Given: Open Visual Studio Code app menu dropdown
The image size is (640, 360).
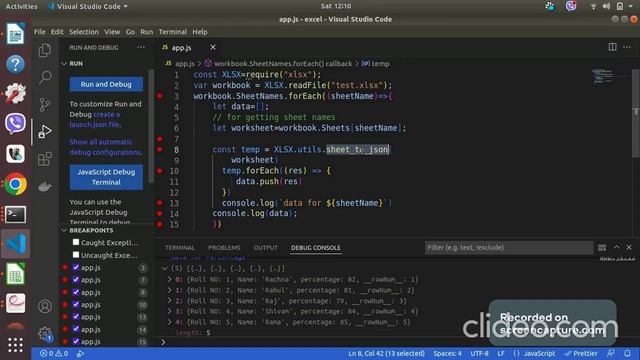Looking at the screenshot, I should click(88, 7).
